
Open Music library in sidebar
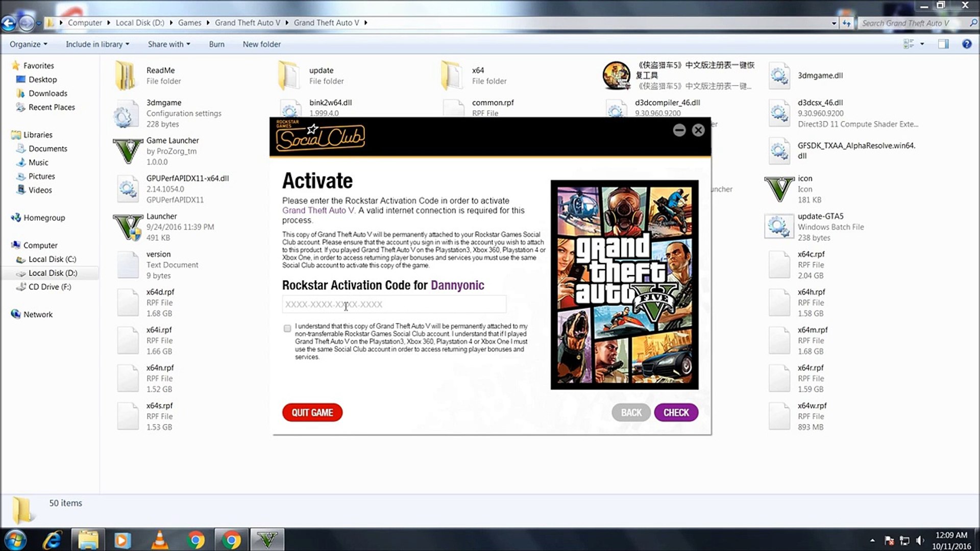tap(38, 162)
